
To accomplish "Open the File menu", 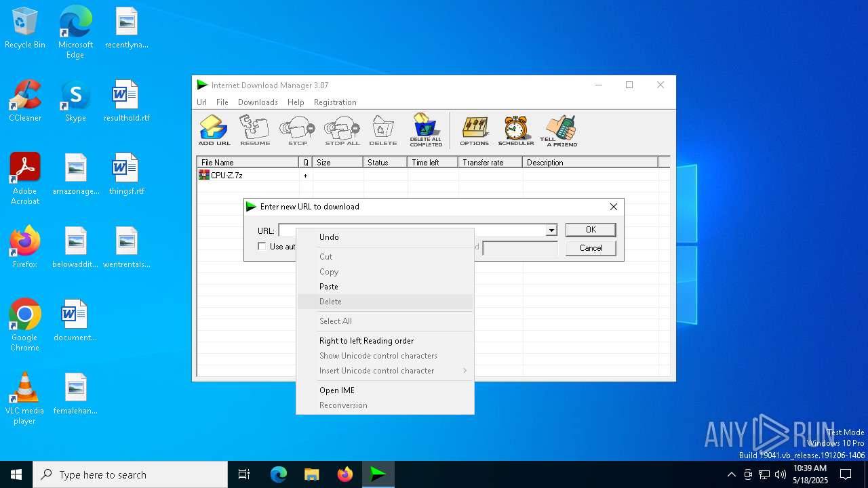I will [x=222, y=102].
